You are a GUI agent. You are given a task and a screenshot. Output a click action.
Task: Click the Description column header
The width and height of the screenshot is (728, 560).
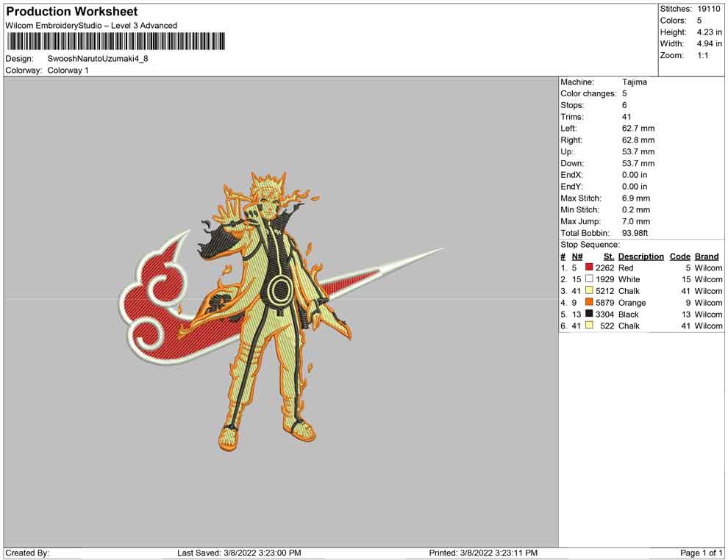click(640, 256)
